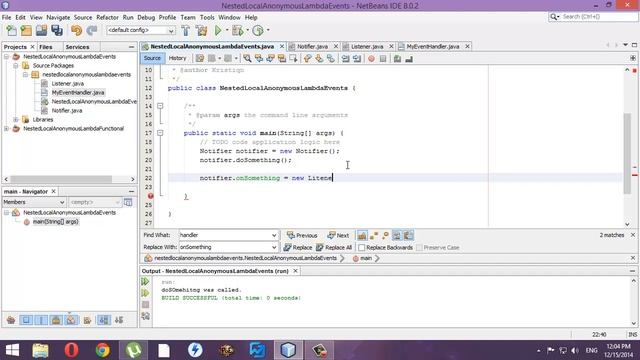Click the Previous find button

coord(302,236)
